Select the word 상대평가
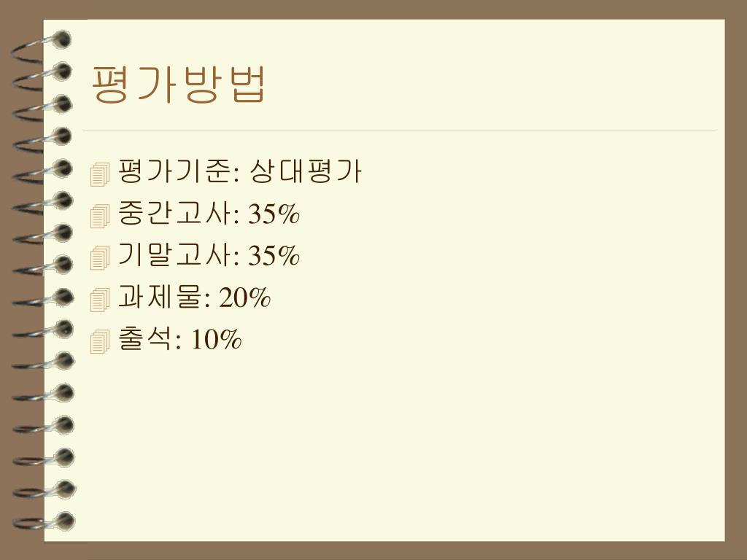This screenshot has height=560, width=747. point(306,171)
